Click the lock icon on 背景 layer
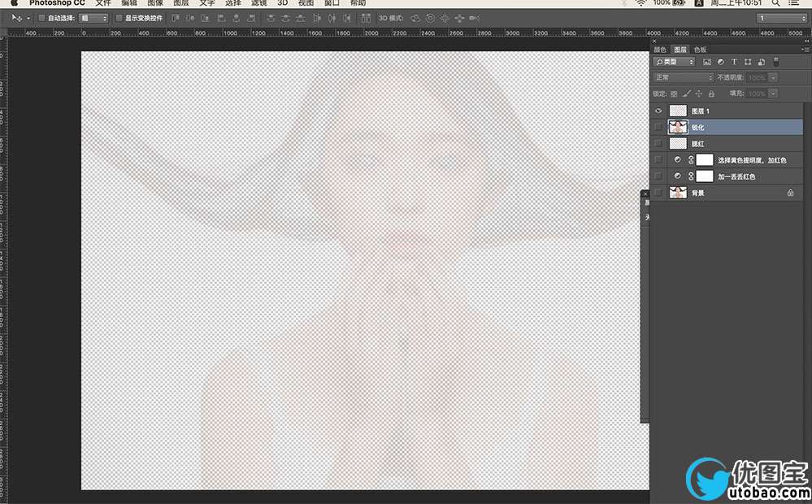 790,193
